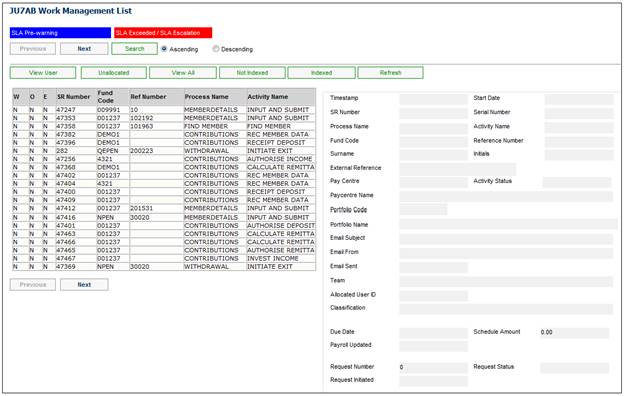
Task: Click the External Reference field
Action: pyautogui.click(x=458, y=169)
